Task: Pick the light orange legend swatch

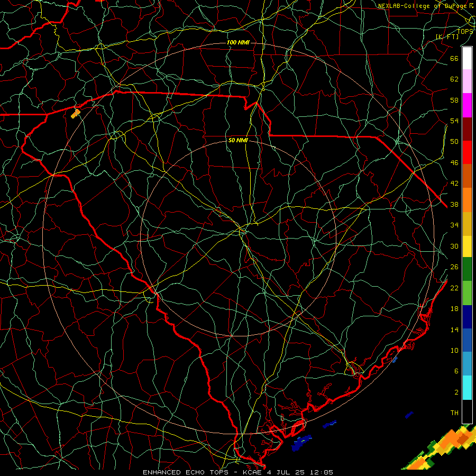Action: pos(467,200)
